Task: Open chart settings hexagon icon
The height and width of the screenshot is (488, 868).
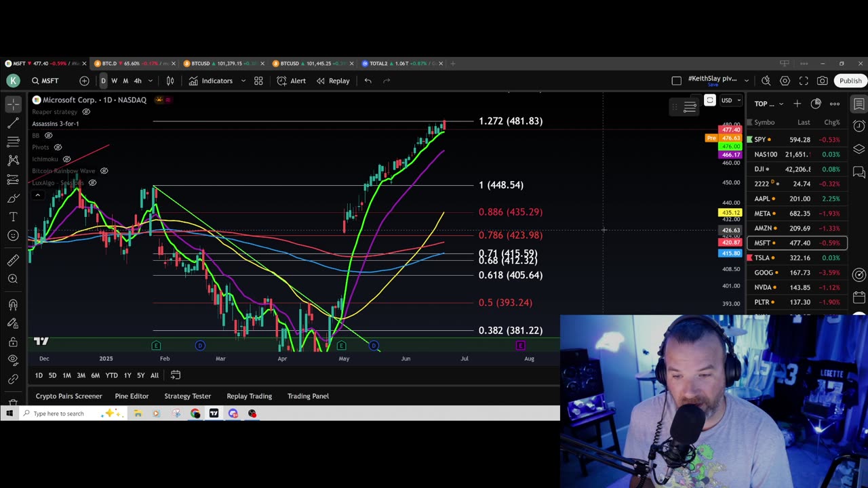Action: pos(785,81)
